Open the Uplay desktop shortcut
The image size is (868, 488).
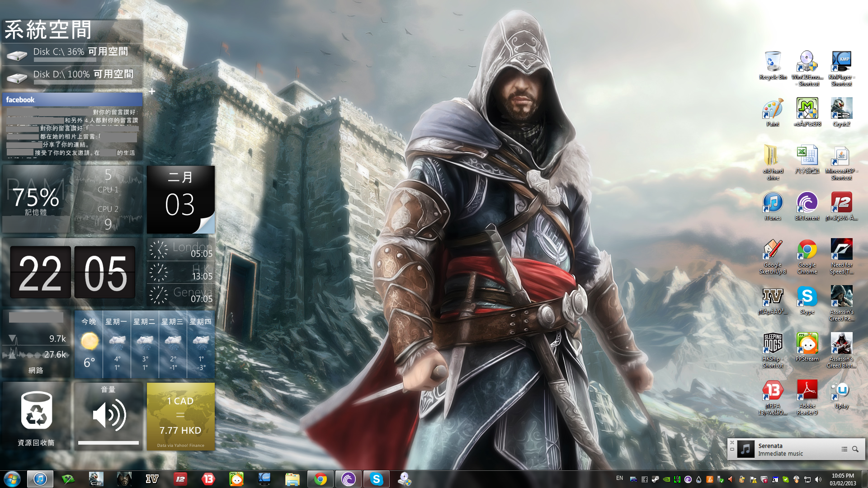pos(841,391)
